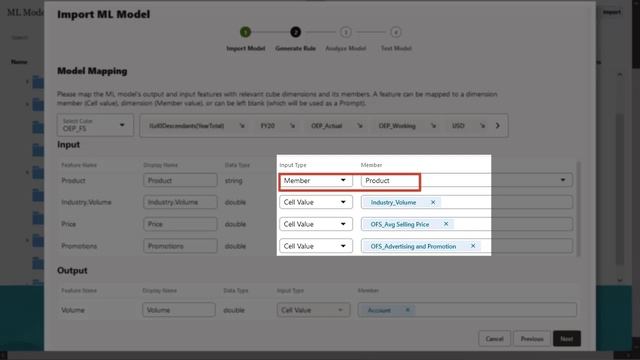
Task: Click the OFS_Advertising and Promotion member tag
Action: pos(422,246)
